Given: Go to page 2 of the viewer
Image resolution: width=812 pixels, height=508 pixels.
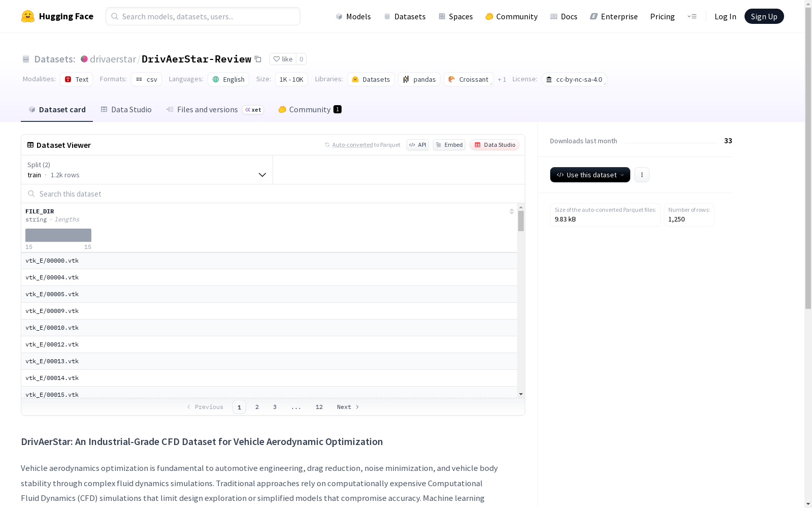Looking at the screenshot, I should 257,407.
